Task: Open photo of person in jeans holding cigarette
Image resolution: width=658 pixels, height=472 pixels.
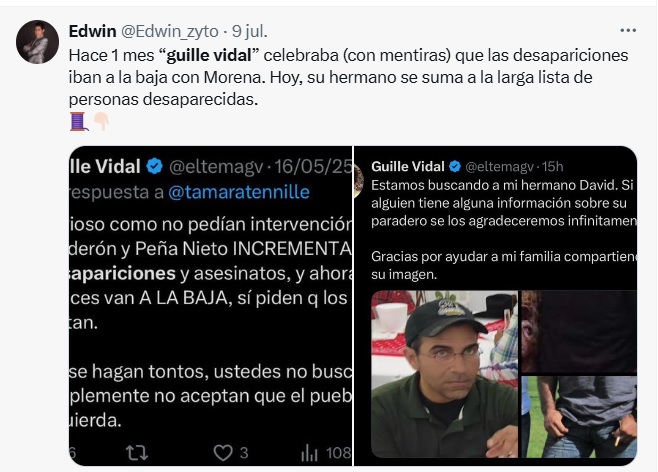Action: pos(579,417)
